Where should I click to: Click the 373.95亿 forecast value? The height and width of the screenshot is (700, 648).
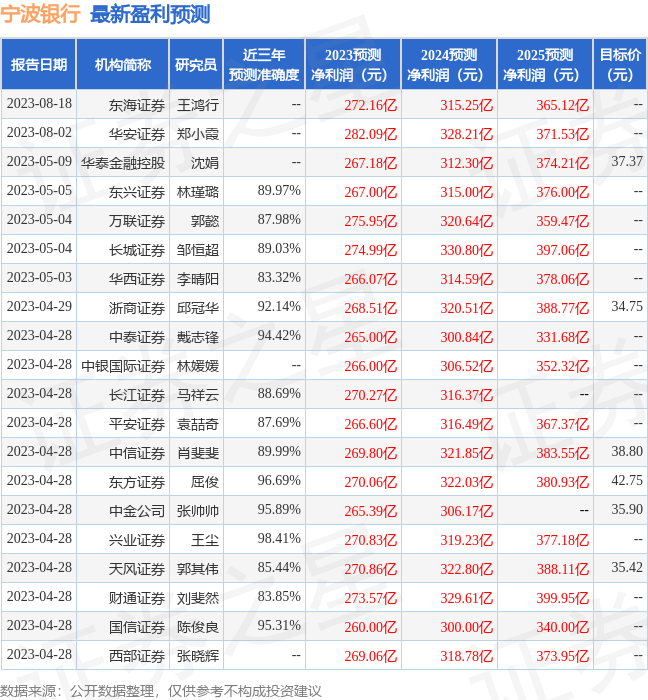563,657
